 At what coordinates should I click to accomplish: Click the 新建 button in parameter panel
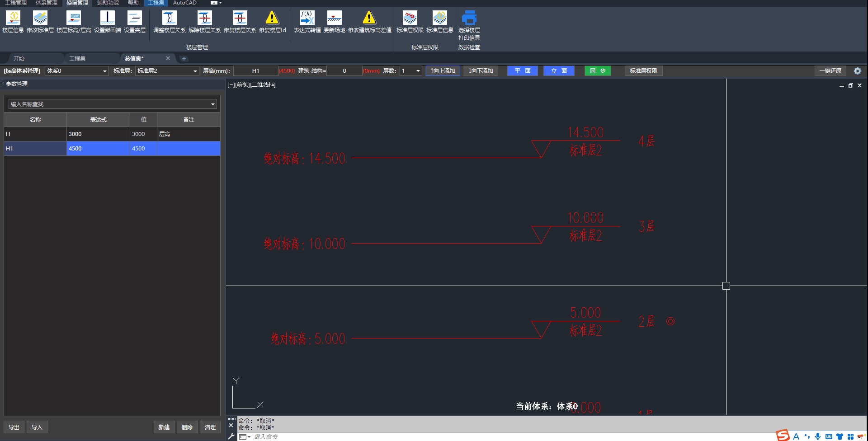coord(164,427)
